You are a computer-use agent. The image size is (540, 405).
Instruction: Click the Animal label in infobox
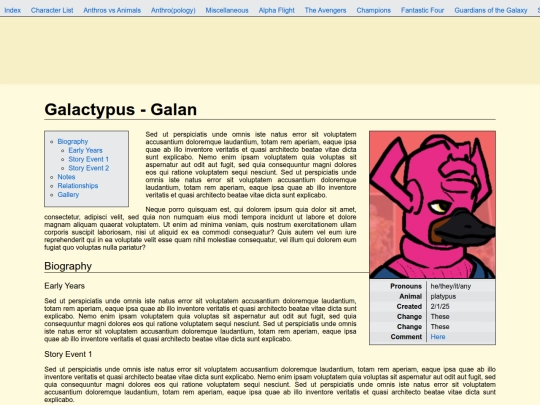click(410, 297)
